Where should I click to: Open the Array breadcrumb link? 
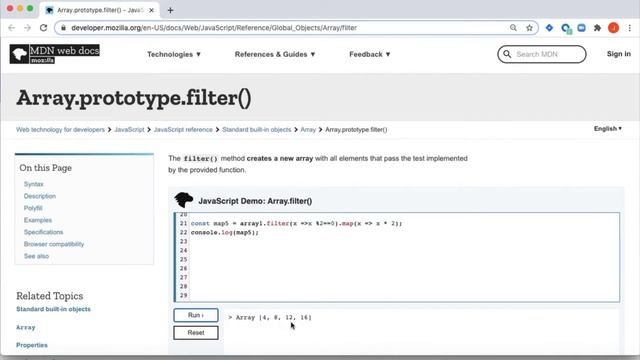coord(308,129)
